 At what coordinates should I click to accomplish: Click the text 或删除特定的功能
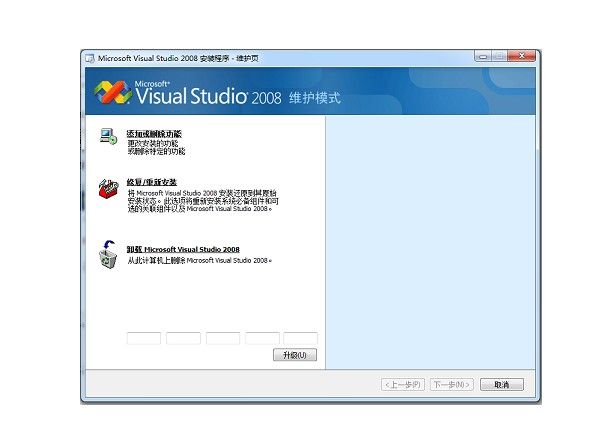pyautogui.click(x=156, y=151)
